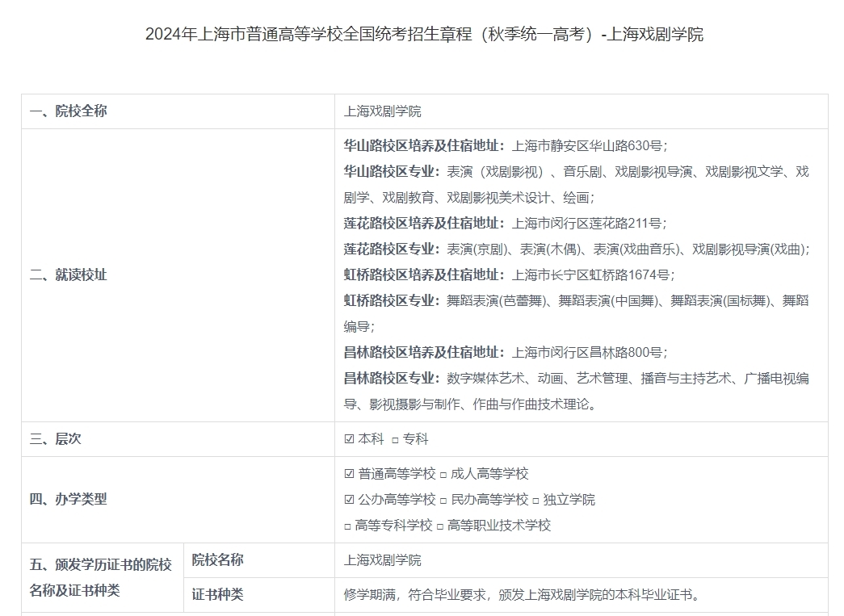This screenshot has width=844, height=616.
Task: Select the 民办高等学校 checkbox
Action: click(443, 500)
